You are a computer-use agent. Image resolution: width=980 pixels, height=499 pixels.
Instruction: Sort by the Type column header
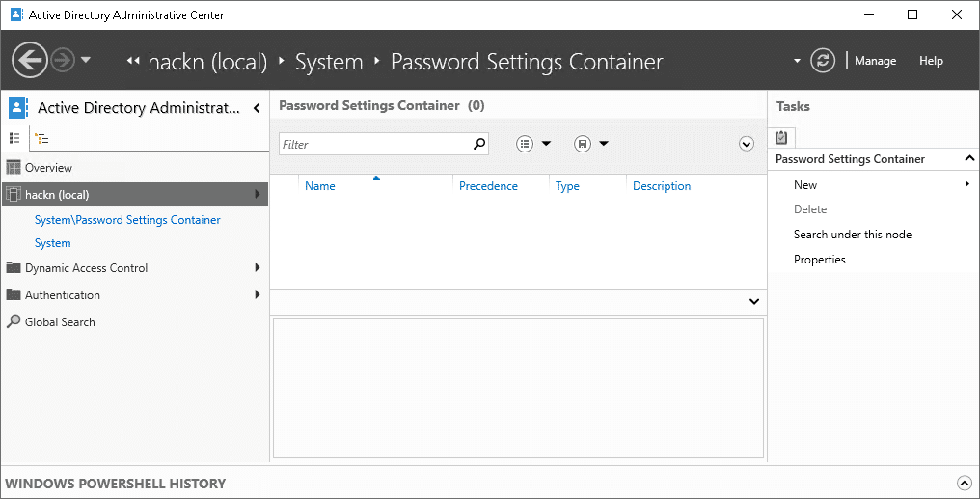coord(567,185)
